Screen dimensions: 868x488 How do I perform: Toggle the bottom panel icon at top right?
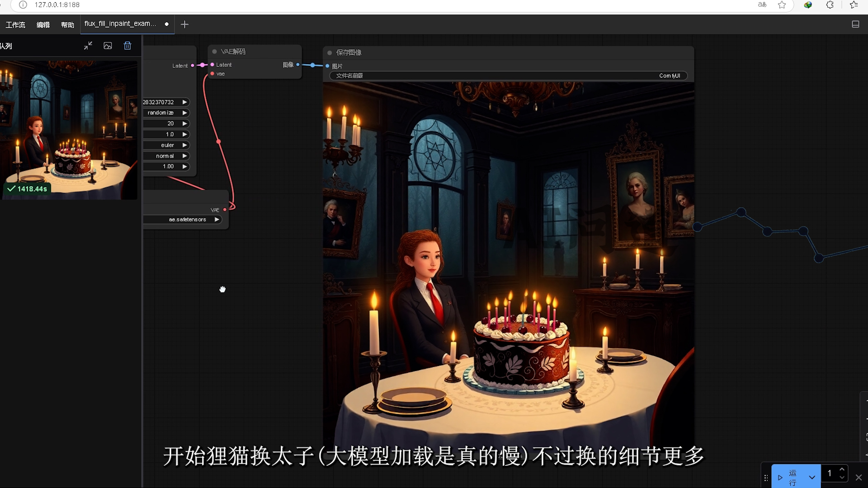click(x=855, y=24)
